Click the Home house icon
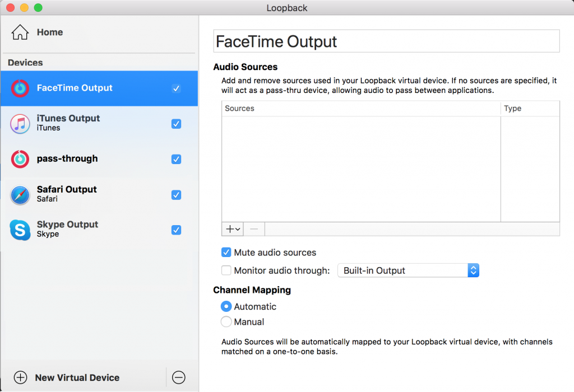Viewport: 574px width, 392px height. pos(20,32)
